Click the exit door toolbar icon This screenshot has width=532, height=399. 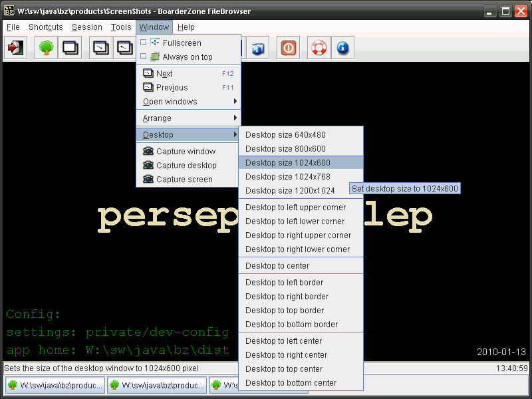coord(15,48)
